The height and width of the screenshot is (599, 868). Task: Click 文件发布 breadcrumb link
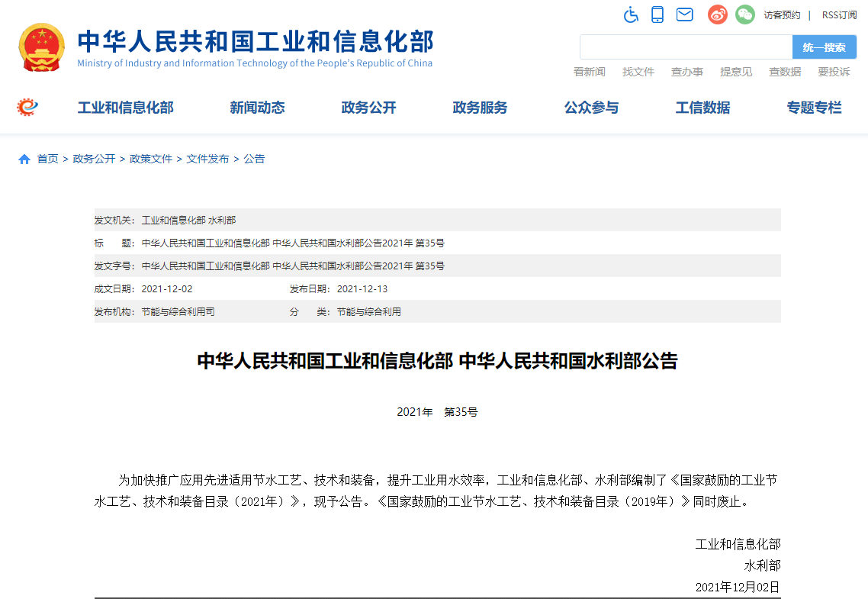(207, 159)
